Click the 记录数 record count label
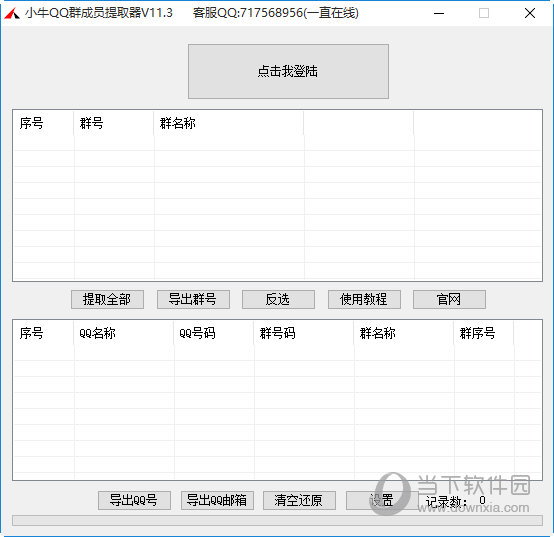Image resolution: width=554 pixels, height=537 pixels. (447, 502)
